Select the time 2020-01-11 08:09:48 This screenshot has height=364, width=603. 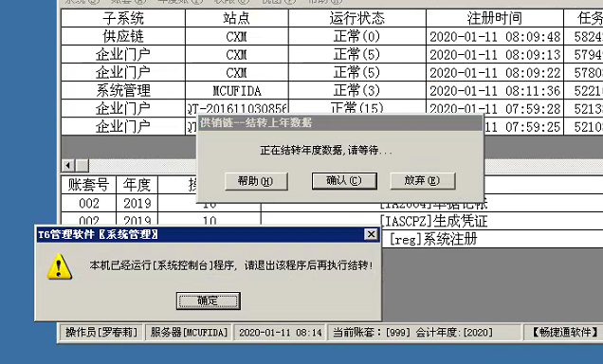pyautogui.click(x=495, y=36)
